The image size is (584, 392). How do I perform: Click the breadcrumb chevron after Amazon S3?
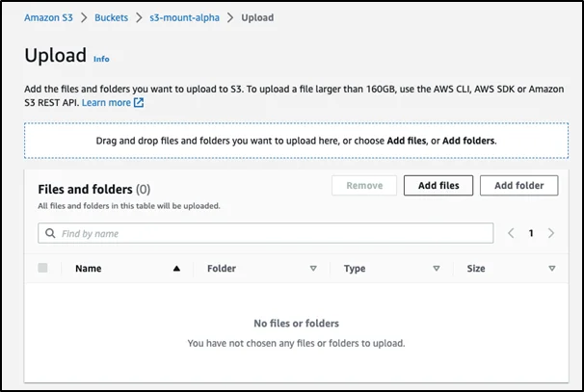pyautogui.click(x=84, y=17)
